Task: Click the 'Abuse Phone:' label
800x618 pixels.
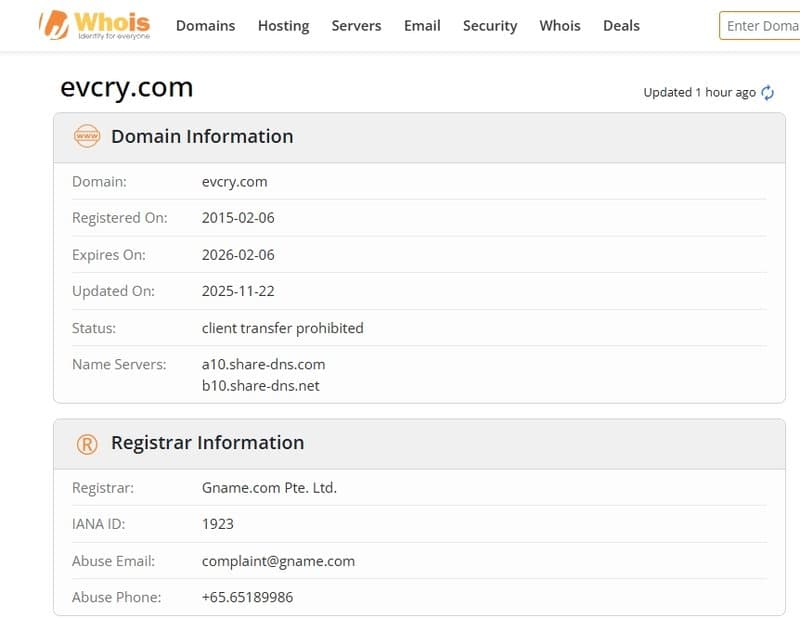Action: pos(116,597)
